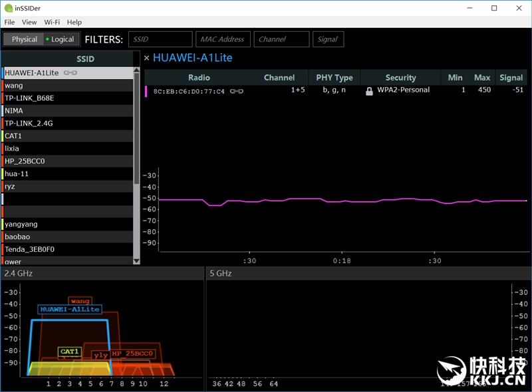The width and height of the screenshot is (532, 392).
Task: Sort the table by Signal column header
Action: point(511,78)
